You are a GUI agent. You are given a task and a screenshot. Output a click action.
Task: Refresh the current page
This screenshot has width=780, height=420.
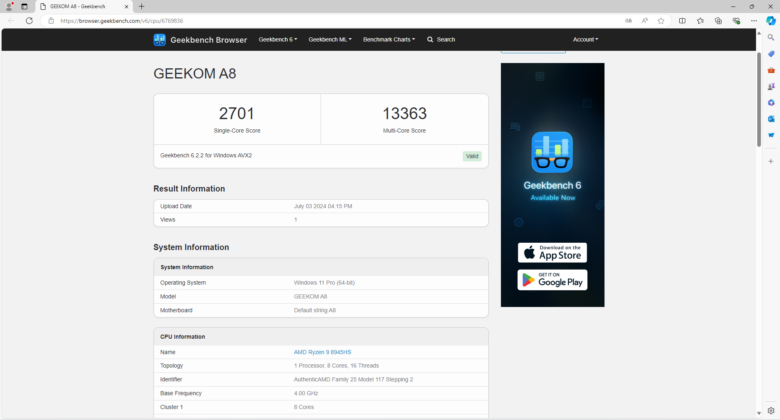(29, 21)
